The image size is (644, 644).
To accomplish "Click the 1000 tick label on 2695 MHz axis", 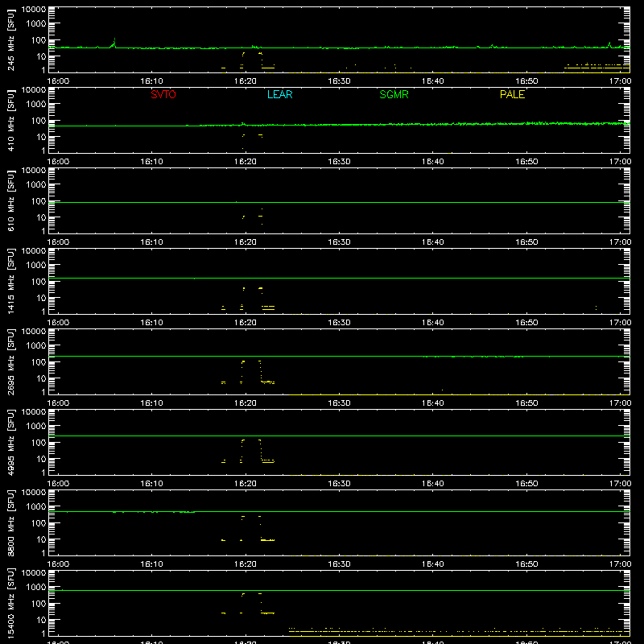I will click(x=36, y=345).
